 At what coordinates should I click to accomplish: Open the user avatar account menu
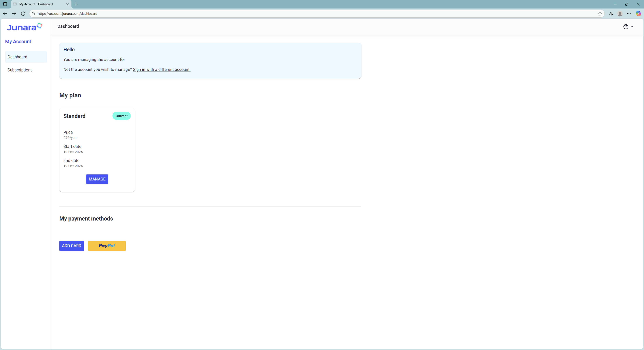[628, 27]
